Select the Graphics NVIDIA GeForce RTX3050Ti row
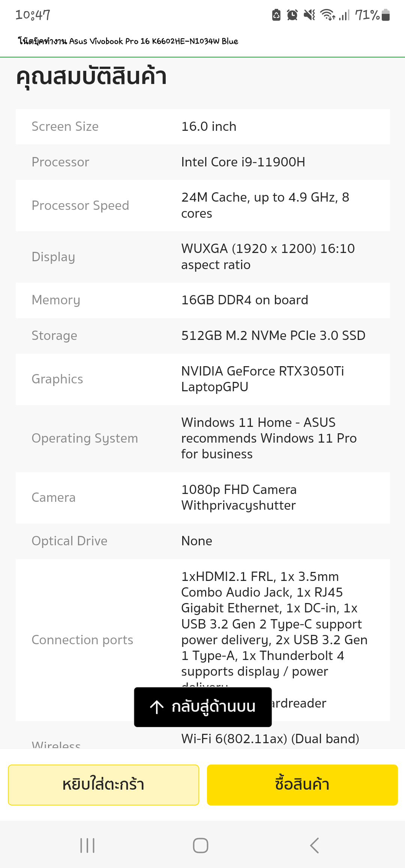Viewport: 405px width, 868px height. [x=203, y=379]
